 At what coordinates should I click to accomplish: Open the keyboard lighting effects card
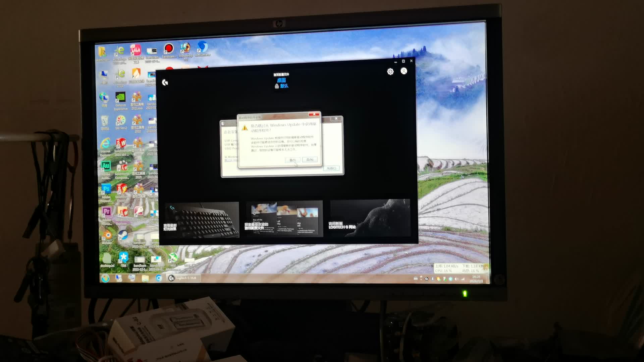pos(202,220)
